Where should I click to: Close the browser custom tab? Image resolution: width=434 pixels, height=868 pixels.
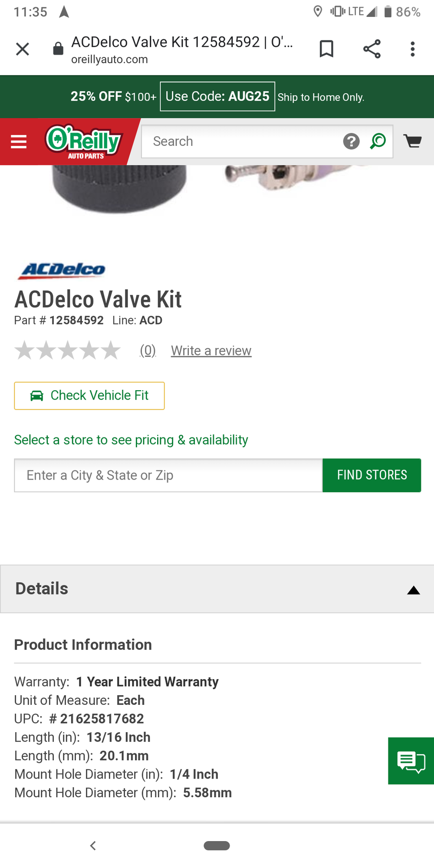[23, 49]
